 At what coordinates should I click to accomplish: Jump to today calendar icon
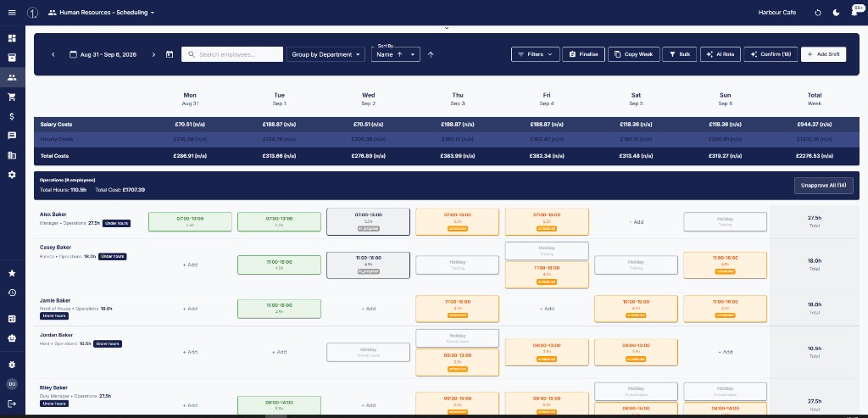pyautogui.click(x=170, y=54)
